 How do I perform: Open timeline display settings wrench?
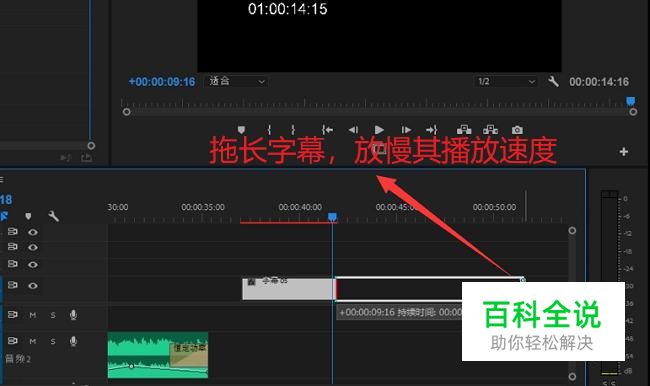[x=53, y=216]
